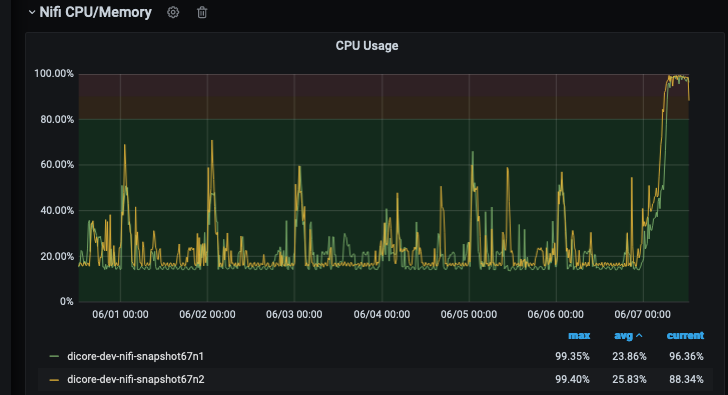
Task: Open the green color swatch for snapshot67n1
Action: pos(54,356)
